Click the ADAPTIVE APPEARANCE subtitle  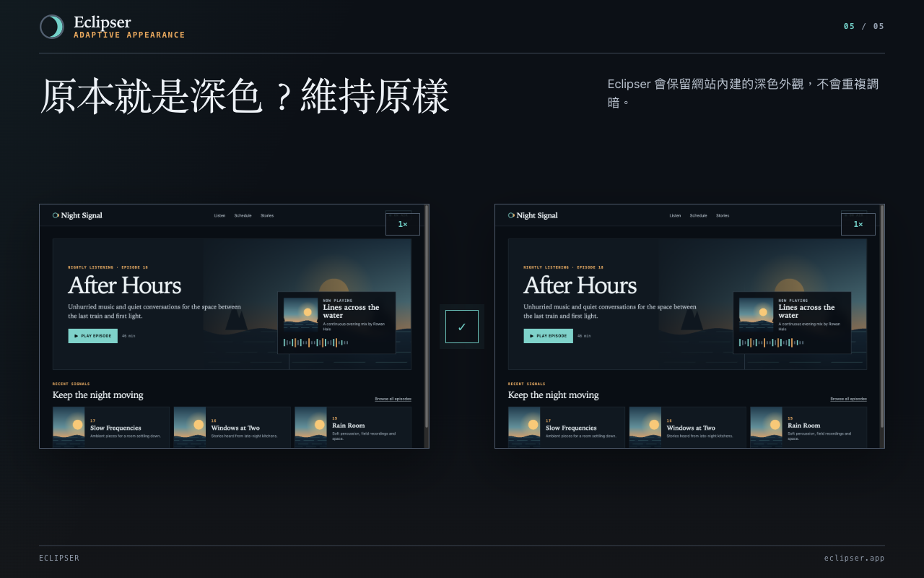tap(129, 35)
